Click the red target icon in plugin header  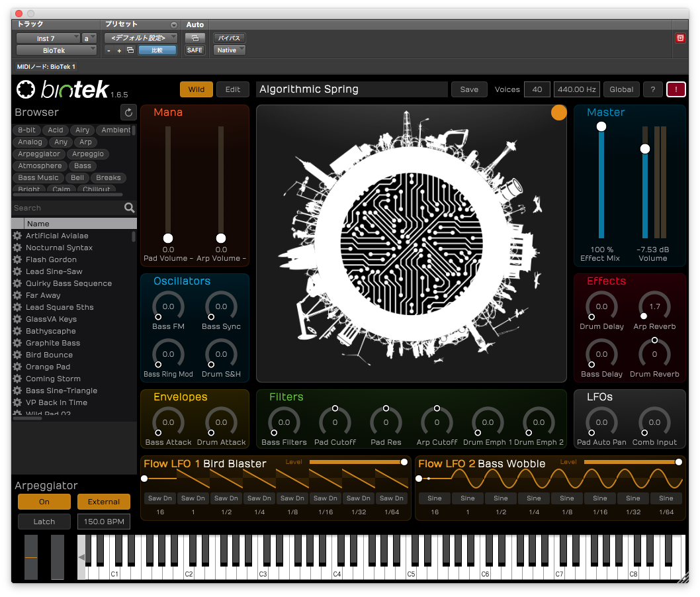[x=680, y=38]
